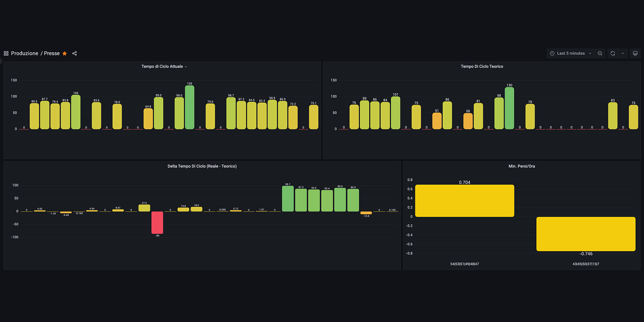Toggle kiosk display mode via monitor icon
The image size is (644, 322).
click(x=635, y=53)
